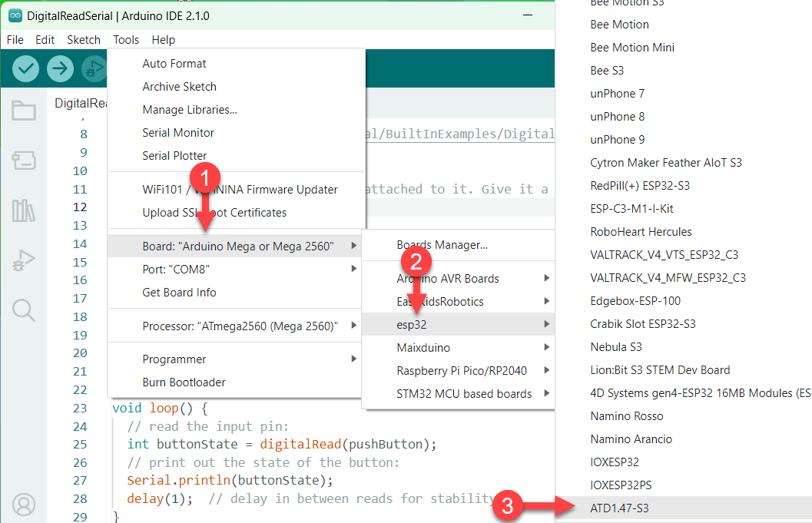Select Bee S3 board
Image resolution: width=812 pixels, height=523 pixels.
684,71
